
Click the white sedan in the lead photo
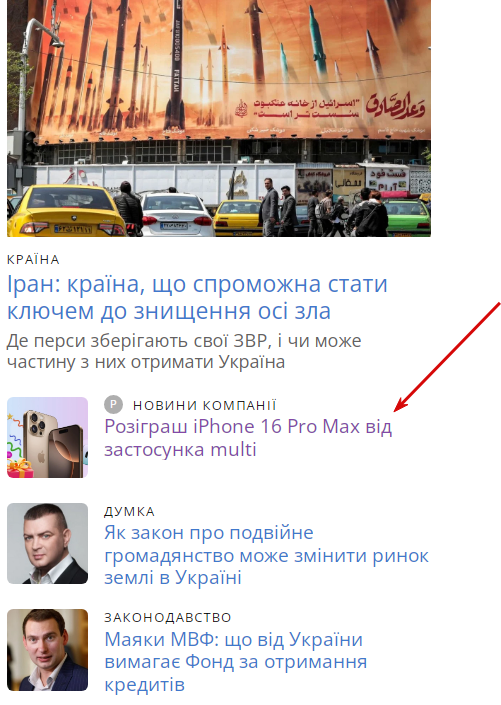[176, 214]
